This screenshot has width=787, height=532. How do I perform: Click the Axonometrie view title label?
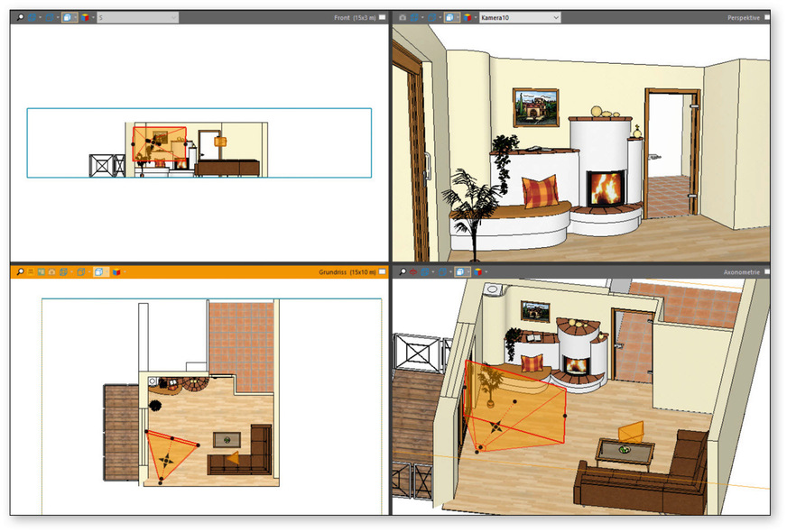pyautogui.click(x=742, y=271)
